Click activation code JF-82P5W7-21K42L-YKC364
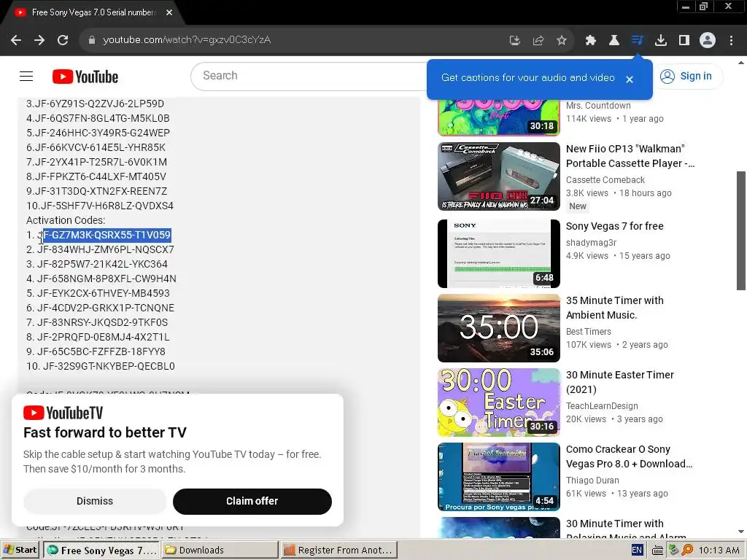 (x=102, y=264)
